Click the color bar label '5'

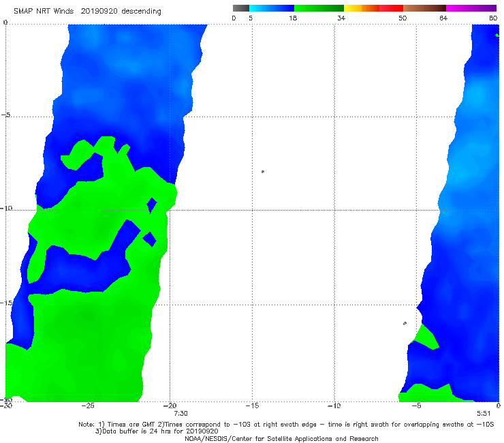[x=251, y=18]
